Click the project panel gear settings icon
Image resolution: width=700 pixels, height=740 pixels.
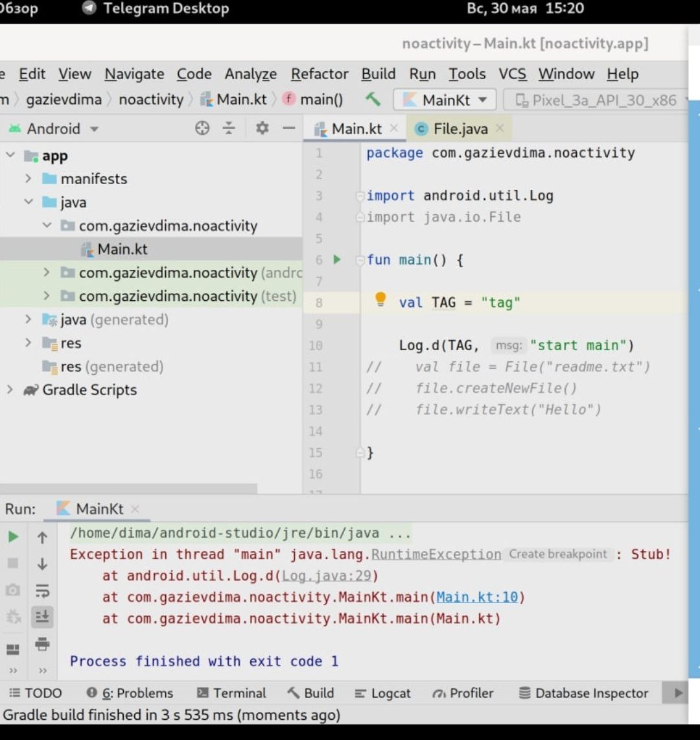(x=262, y=128)
